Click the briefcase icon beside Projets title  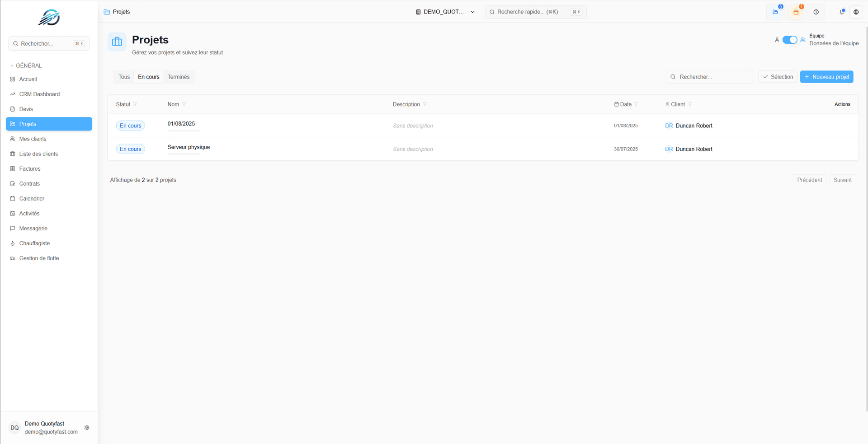[x=117, y=42]
